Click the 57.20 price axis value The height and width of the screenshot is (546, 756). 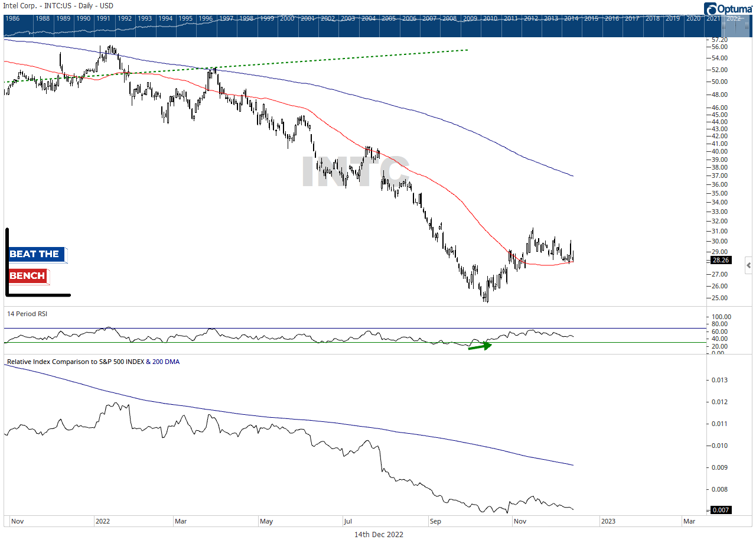tap(719, 40)
